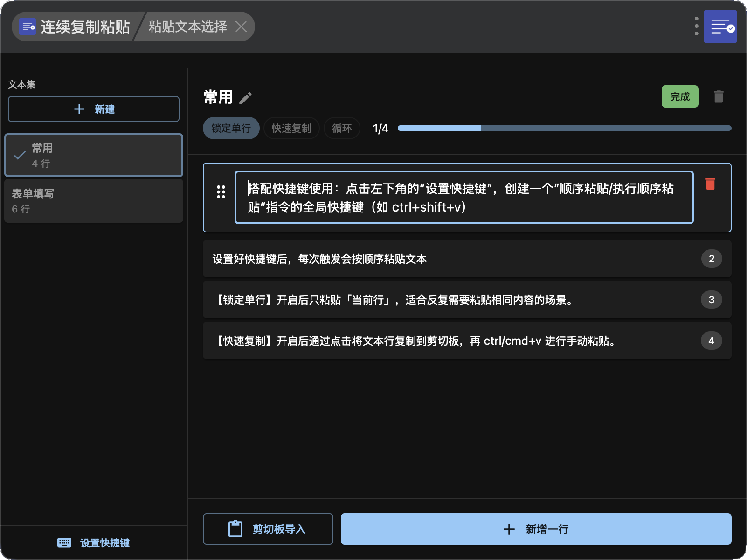This screenshot has width=747, height=560.
Task: Click the blue app logo in the top right
Action: tap(720, 27)
